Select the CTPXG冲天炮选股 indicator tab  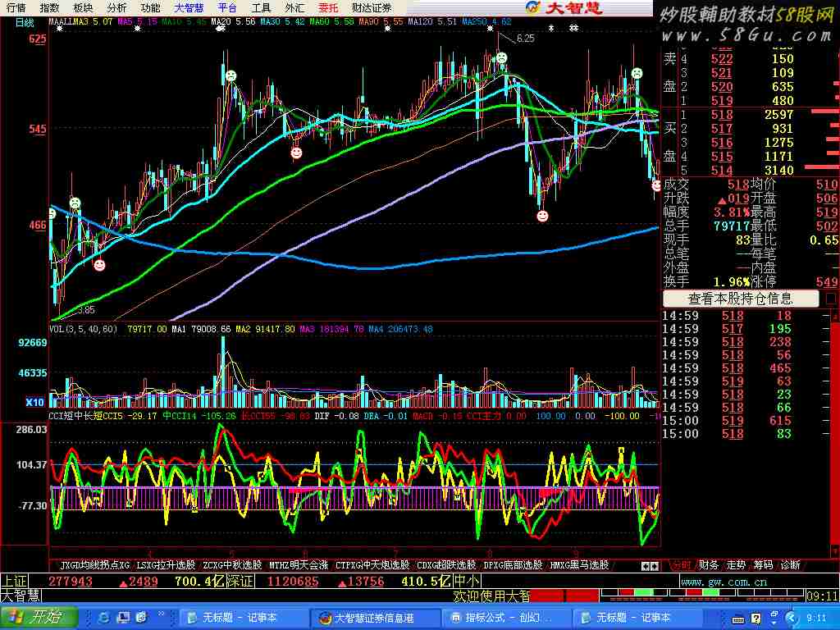point(372,564)
